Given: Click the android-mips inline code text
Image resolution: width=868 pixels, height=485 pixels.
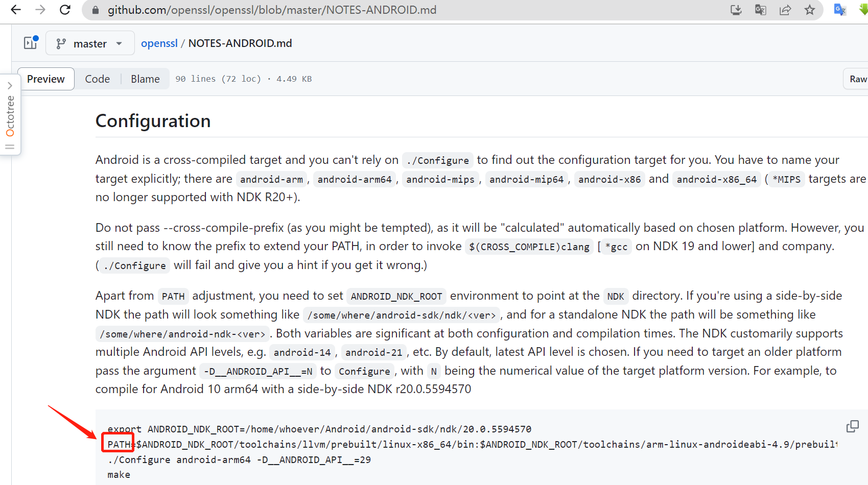Looking at the screenshot, I should click(440, 179).
